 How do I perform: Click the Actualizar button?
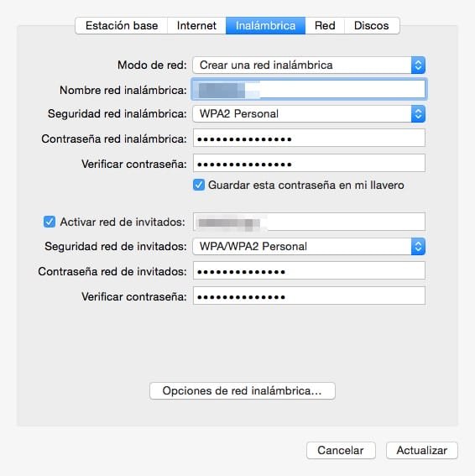(422, 450)
